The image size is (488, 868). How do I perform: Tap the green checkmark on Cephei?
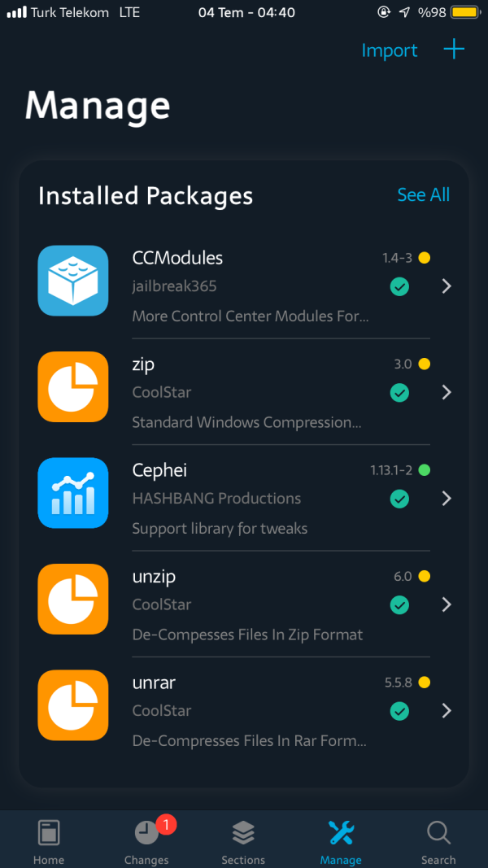(x=399, y=499)
